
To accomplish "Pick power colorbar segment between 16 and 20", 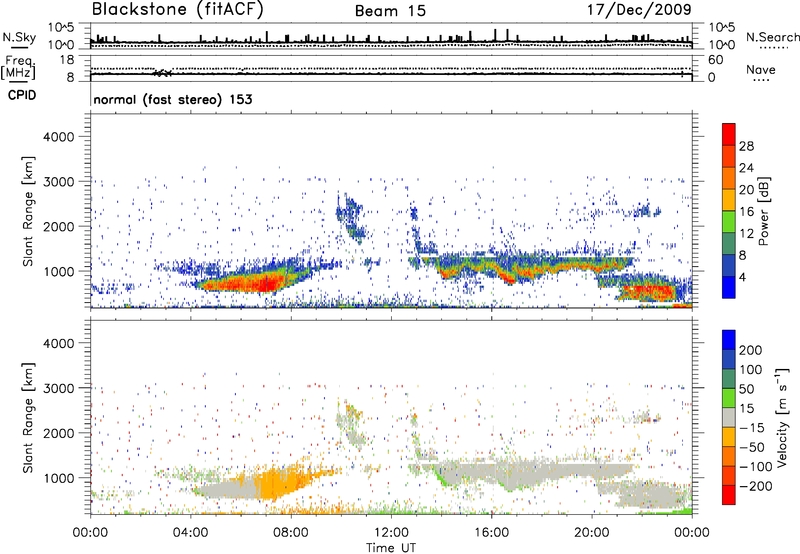I will pyautogui.click(x=729, y=200).
